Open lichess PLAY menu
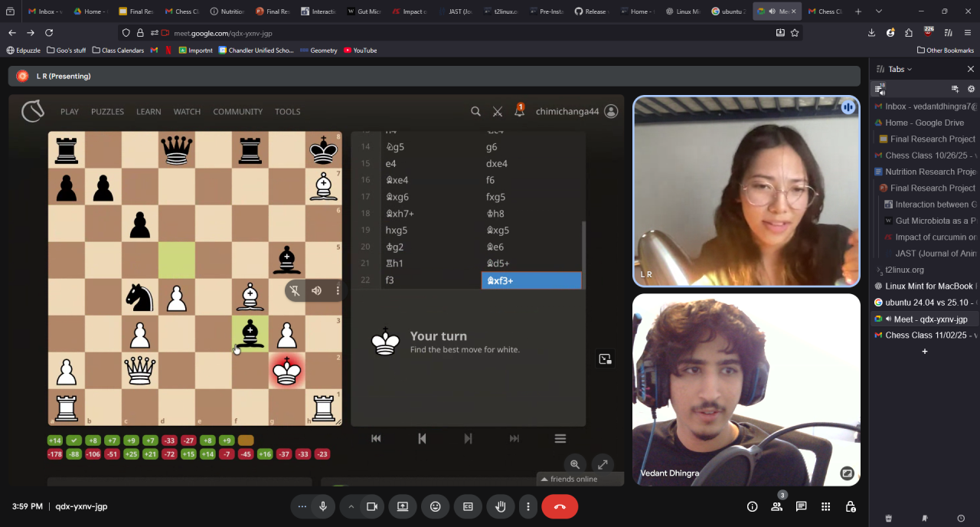Viewport: 980px width, 527px height. coord(70,111)
